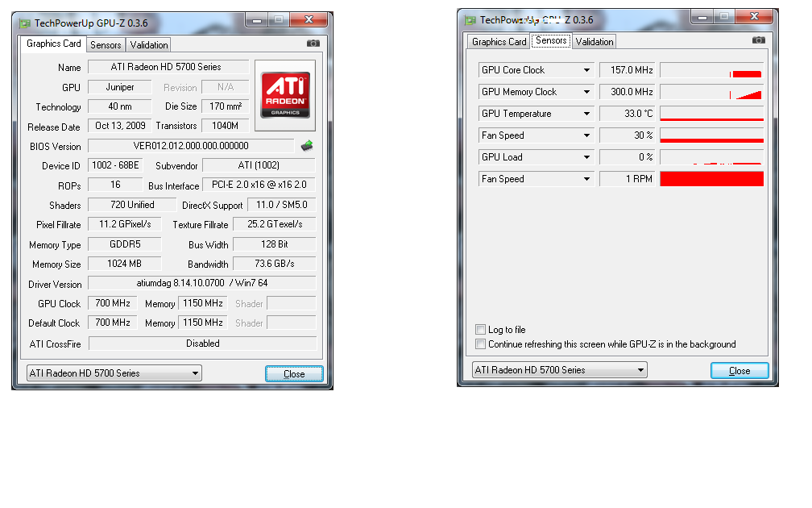The width and height of the screenshot is (812, 508).
Task: Open the GPU selector dropdown in the left window
Action: [x=114, y=373]
